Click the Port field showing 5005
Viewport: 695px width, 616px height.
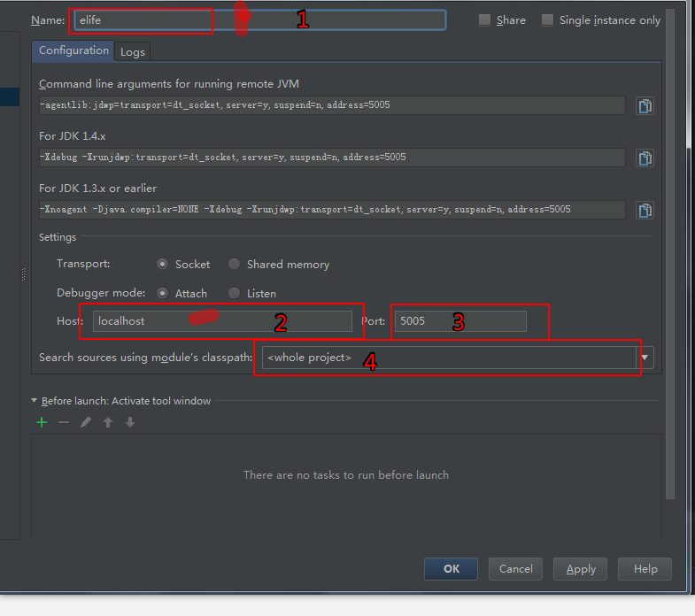(460, 321)
